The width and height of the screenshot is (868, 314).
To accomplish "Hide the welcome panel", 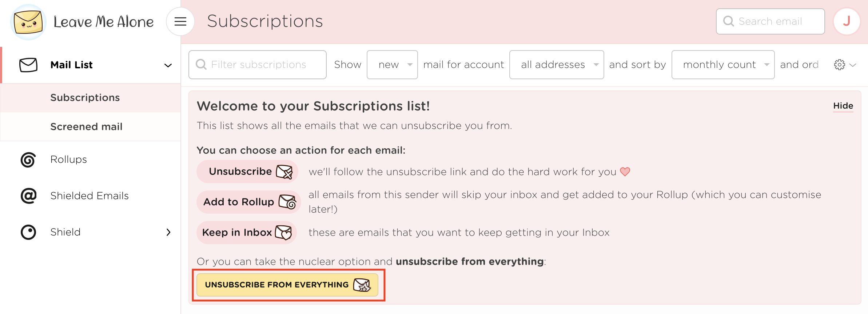I will tap(843, 106).
